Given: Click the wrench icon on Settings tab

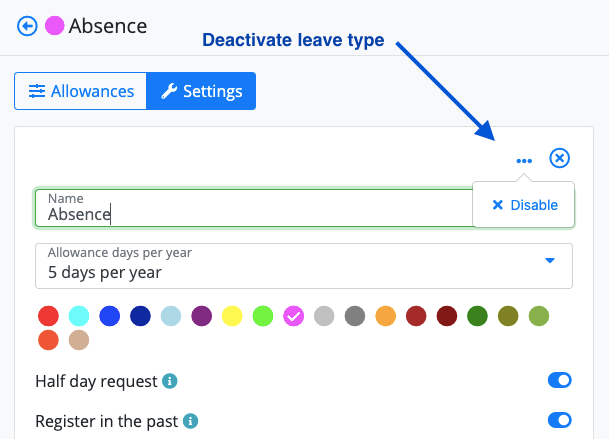Looking at the screenshot, I should click(169, 91).
